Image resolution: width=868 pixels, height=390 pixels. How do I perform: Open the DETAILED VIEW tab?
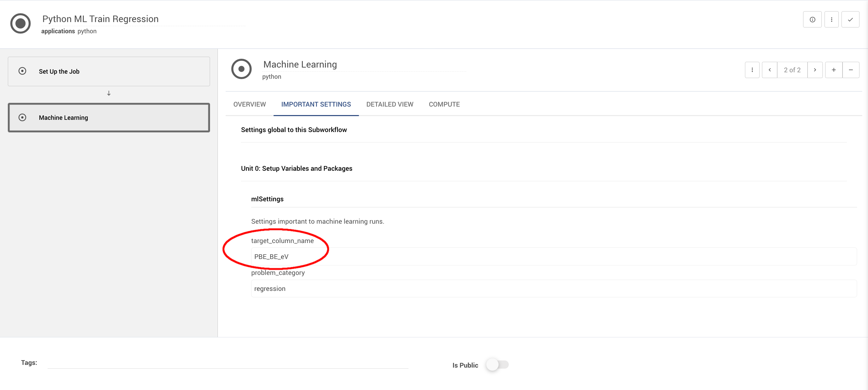[389, 104]
